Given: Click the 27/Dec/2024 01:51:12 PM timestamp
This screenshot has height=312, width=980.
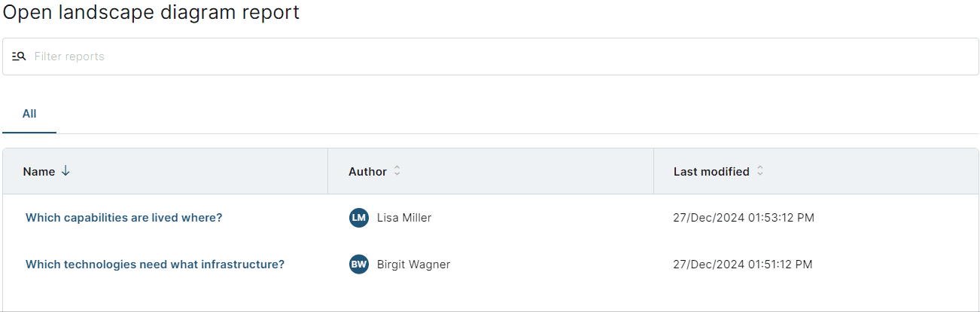Looking at the screenshot, I should (x=743, y=265).
